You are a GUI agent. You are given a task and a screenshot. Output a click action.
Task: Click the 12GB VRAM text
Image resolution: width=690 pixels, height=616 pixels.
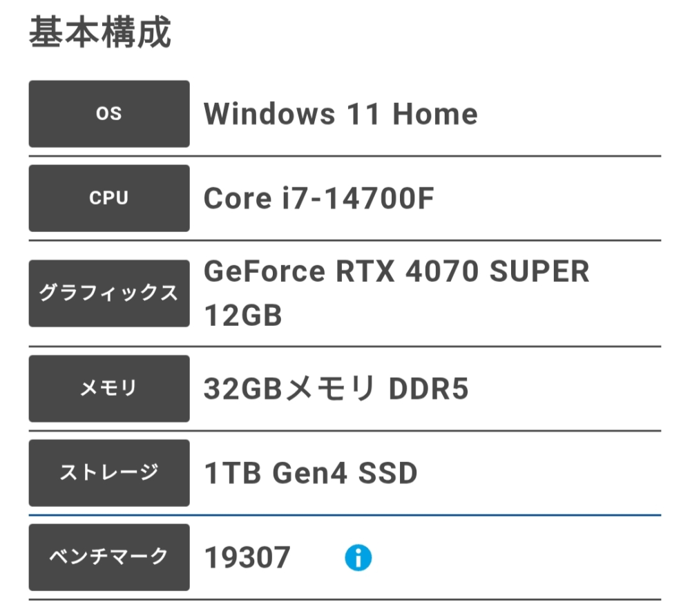tap(242, 316)
